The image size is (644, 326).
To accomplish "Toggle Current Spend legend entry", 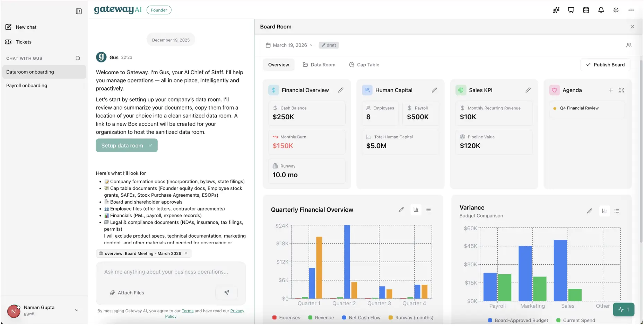I will [x=576, y=321].
